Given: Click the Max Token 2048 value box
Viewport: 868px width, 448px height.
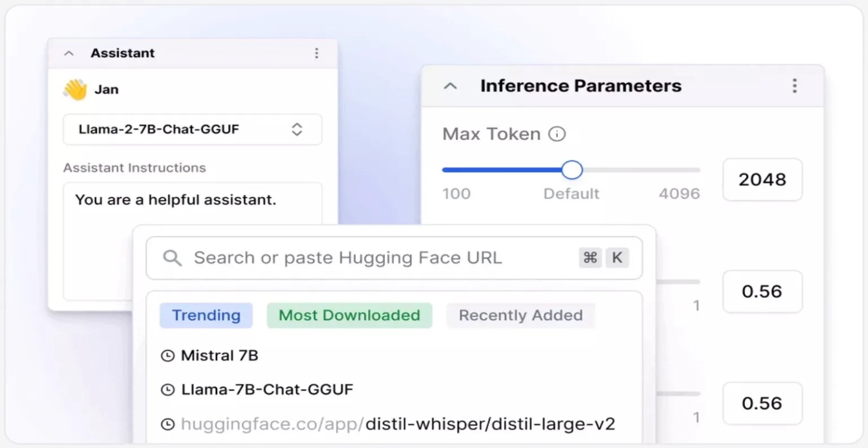Looking at the screenshot, I should coord(762,180).
